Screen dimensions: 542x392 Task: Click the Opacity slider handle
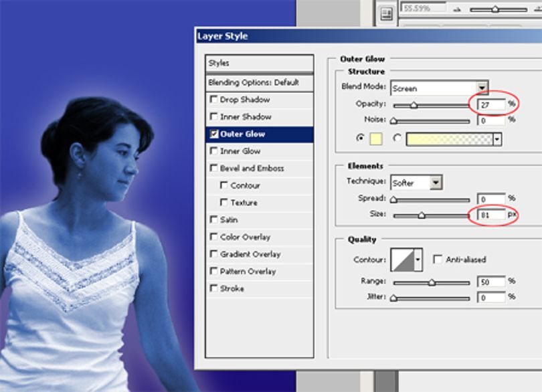click(x=414, y=106)
